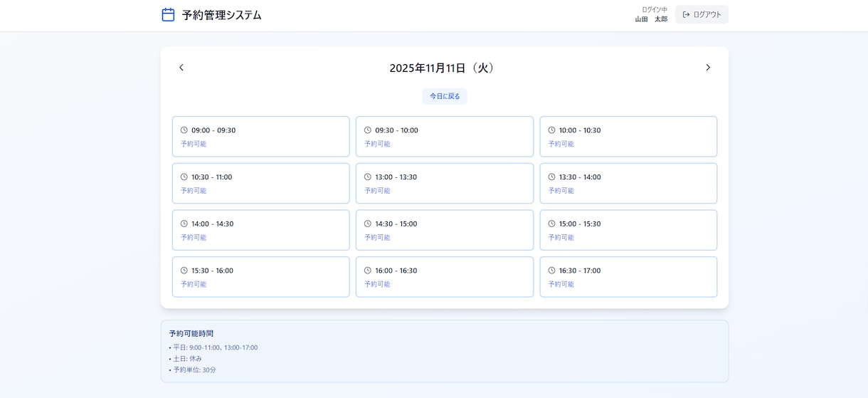Click the ログイン中 status label
Viewport: 868px width, 398px height.
click(655, 9)
